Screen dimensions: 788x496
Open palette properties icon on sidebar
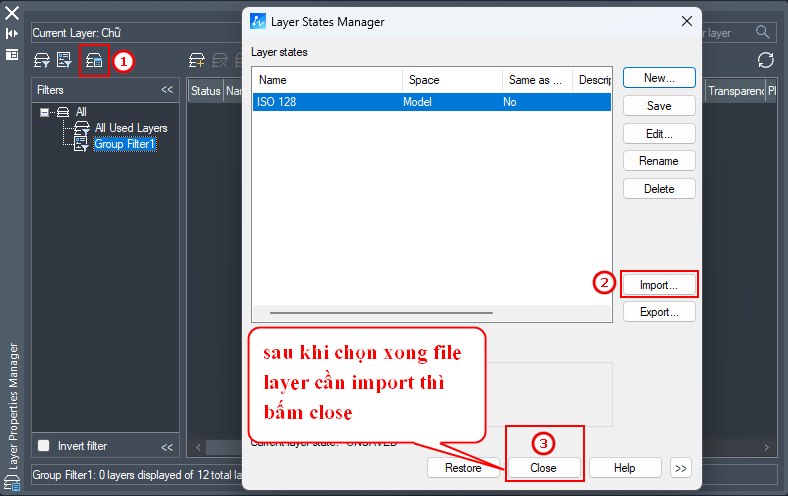[x=12, y=54]
